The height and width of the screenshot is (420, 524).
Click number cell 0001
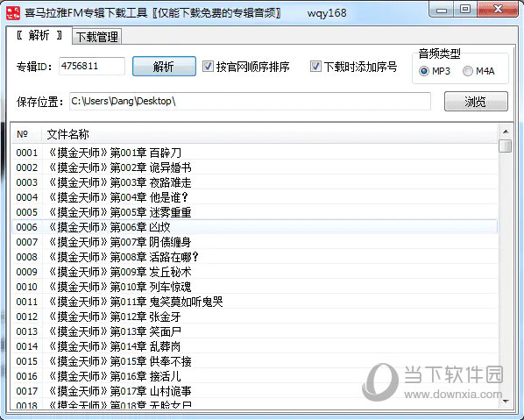click(27, 153)
